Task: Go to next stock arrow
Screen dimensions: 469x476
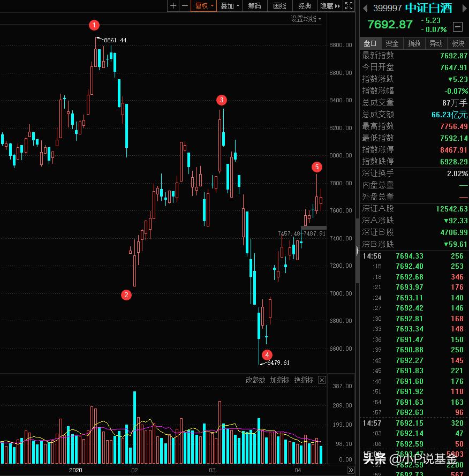Action: tap(464, 8)
